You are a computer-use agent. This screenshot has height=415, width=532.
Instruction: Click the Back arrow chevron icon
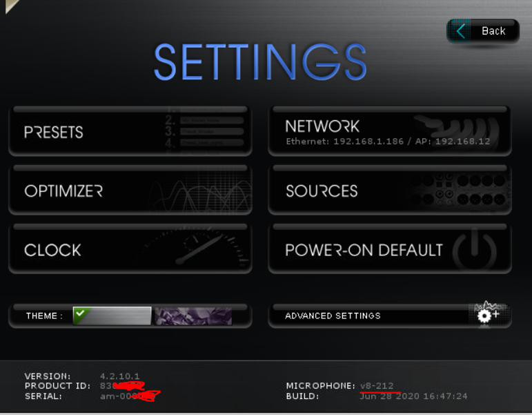(460, 31)
